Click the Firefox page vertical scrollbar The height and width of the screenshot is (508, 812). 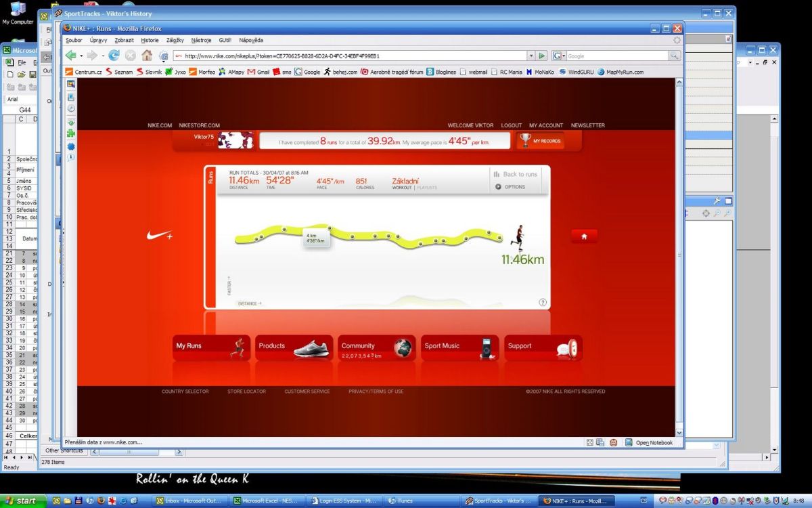679,257
